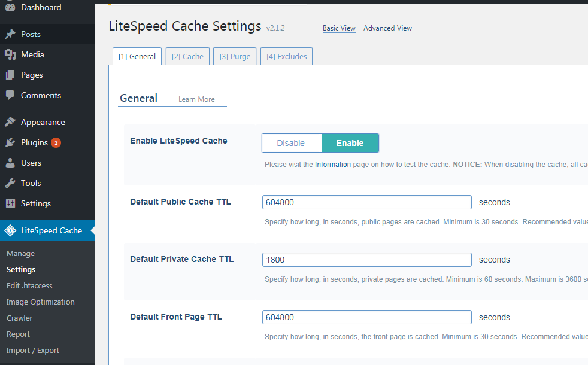The width and height of the screenshot is (588, 365).
Task: Open Edit .htaccess submenu item
Action: click(x=29, y=286)
